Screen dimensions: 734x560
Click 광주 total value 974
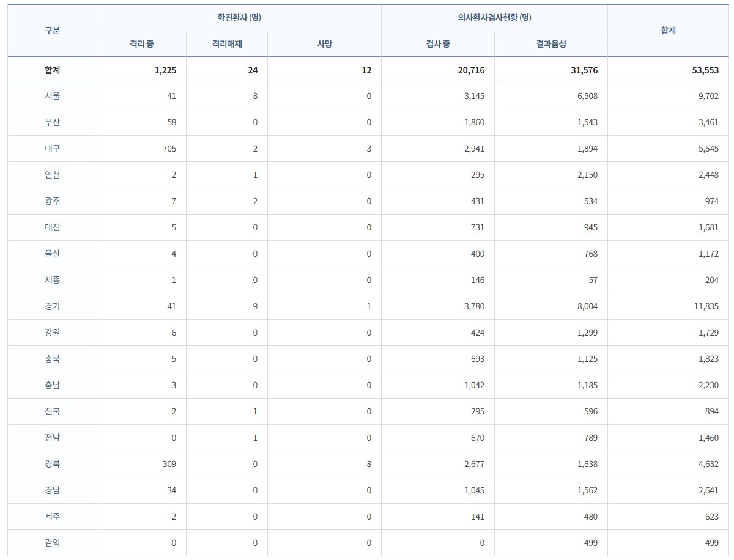point(711,201)
